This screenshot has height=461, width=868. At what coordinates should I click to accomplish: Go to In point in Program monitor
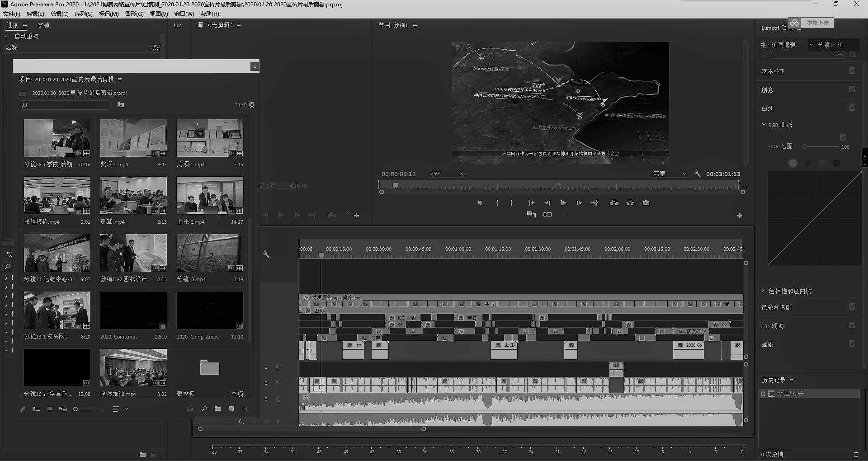pyautogui.click(x=532, y=203)
